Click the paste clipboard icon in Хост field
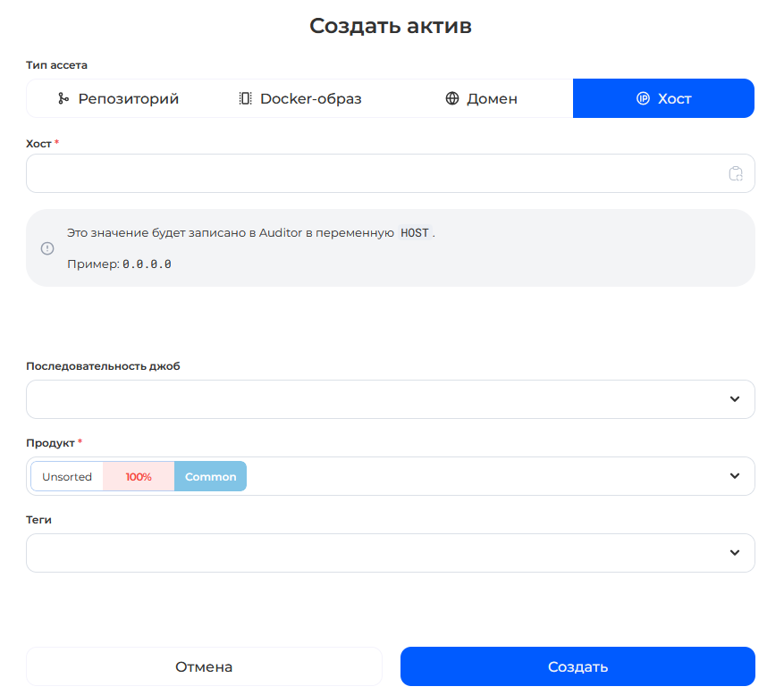The image size is (784, 695). 735,174
